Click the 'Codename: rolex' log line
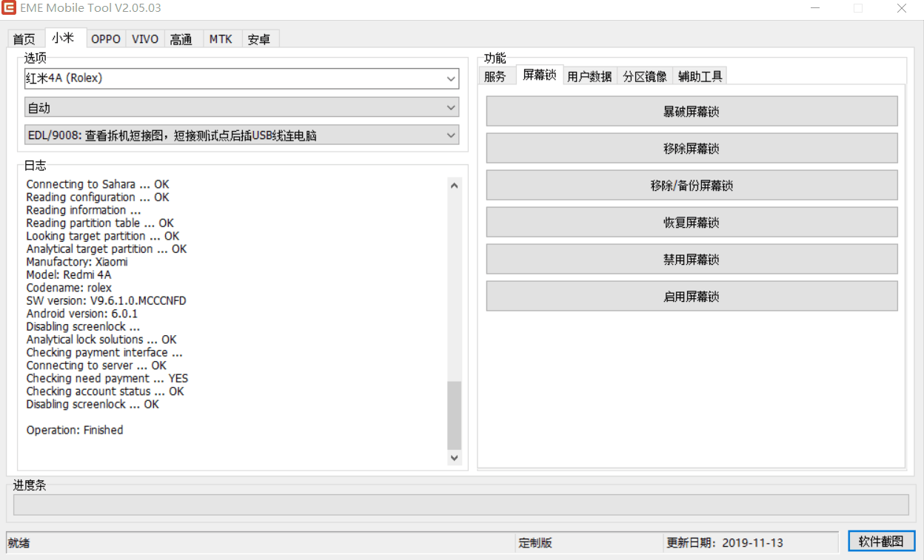The image size is (924, 560). (69, 288)
